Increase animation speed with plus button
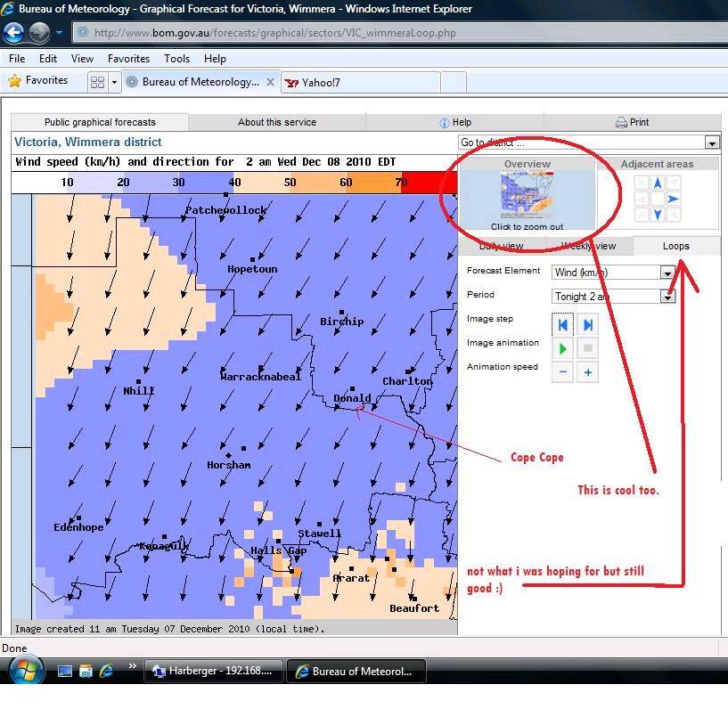This screenshot has height=709, width=728. (587, 372)
